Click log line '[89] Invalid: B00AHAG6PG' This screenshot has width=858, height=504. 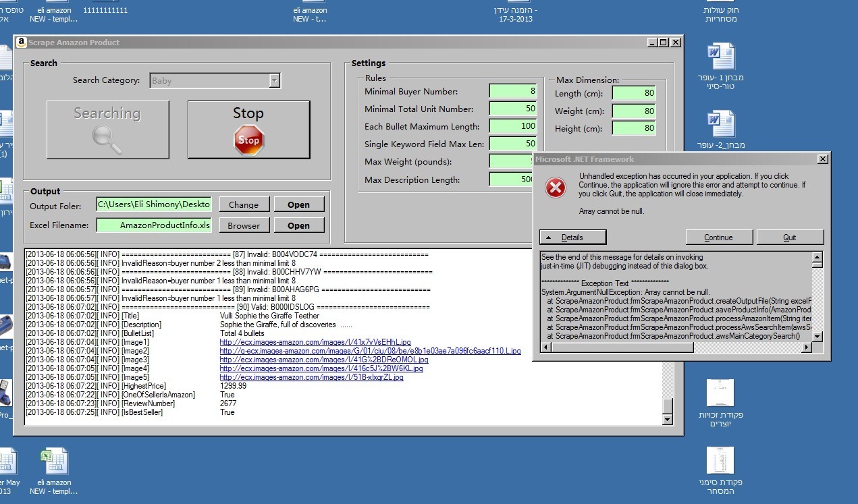[275, 289]
